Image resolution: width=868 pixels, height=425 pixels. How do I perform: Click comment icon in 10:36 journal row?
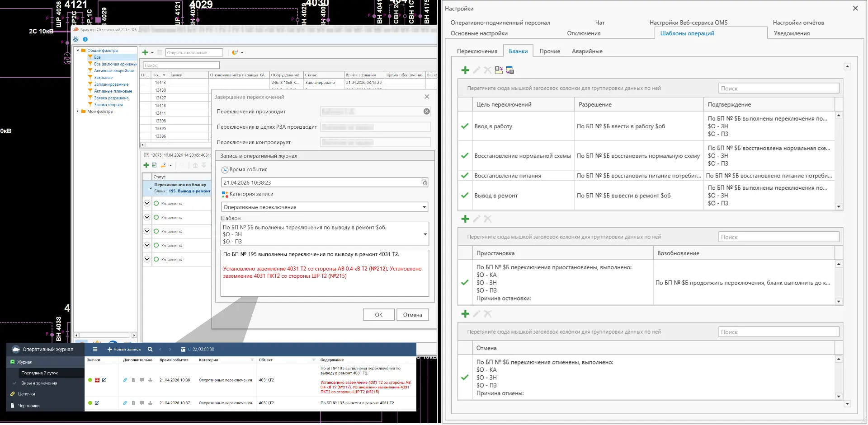coord(142,380)
